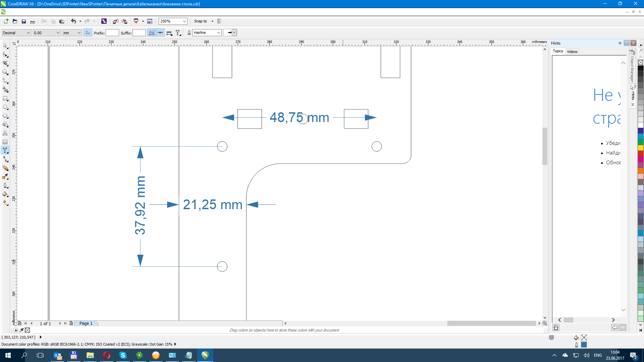Screen dimensions: 644x362
Task: Switch to the Videos tab in Hints
Action: pyautogui.click(x=572, y=51)
